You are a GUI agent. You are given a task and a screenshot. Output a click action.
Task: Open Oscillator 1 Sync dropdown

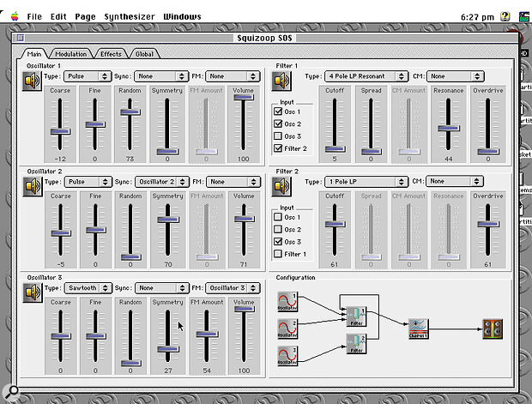(x=161, y=76)
